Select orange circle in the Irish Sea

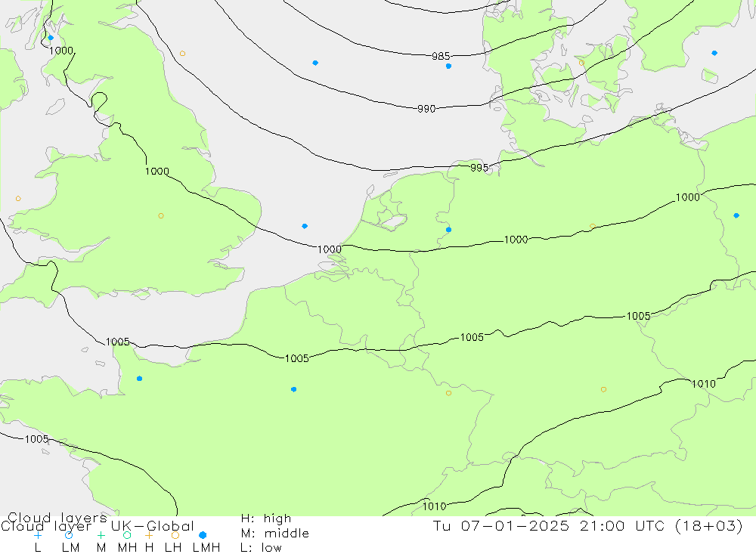[x=18, y=199]
